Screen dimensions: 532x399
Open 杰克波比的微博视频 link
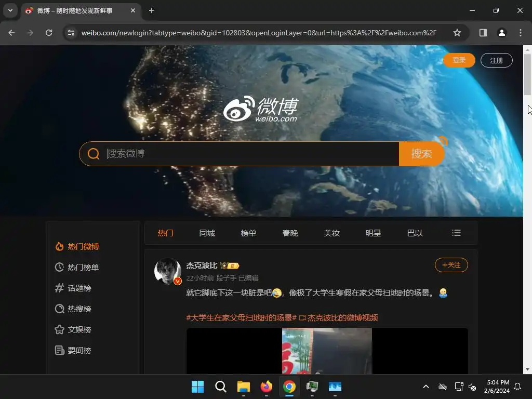click(x=339, y=318)
